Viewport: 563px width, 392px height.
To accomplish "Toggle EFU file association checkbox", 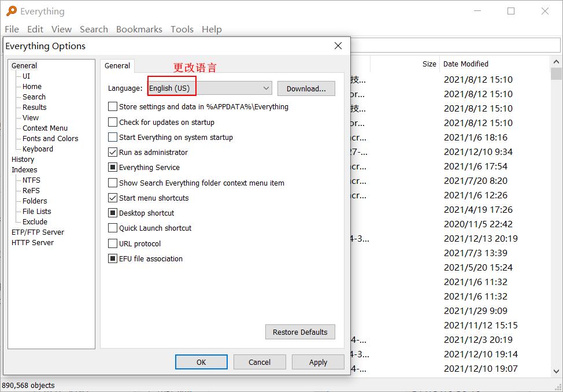I will 113,258.
